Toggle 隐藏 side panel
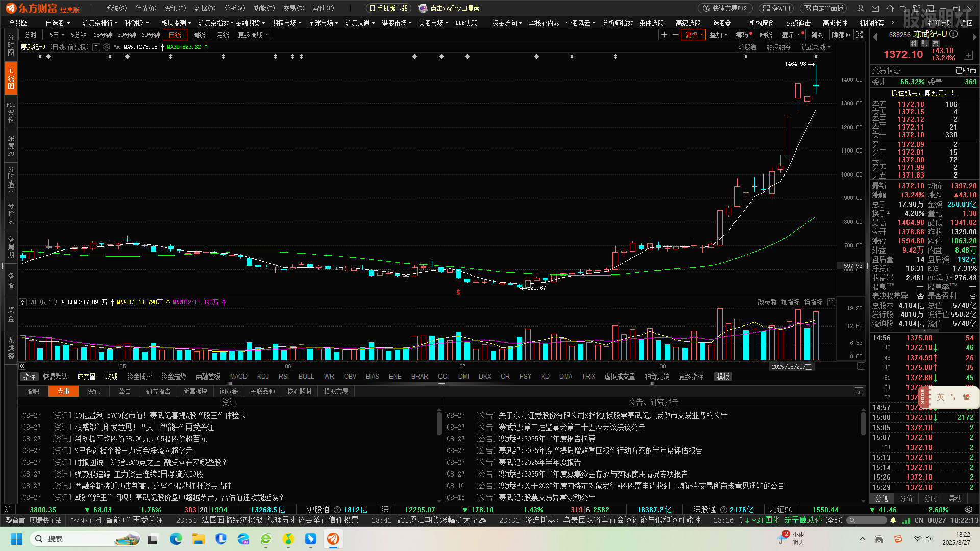 [841, 35]
